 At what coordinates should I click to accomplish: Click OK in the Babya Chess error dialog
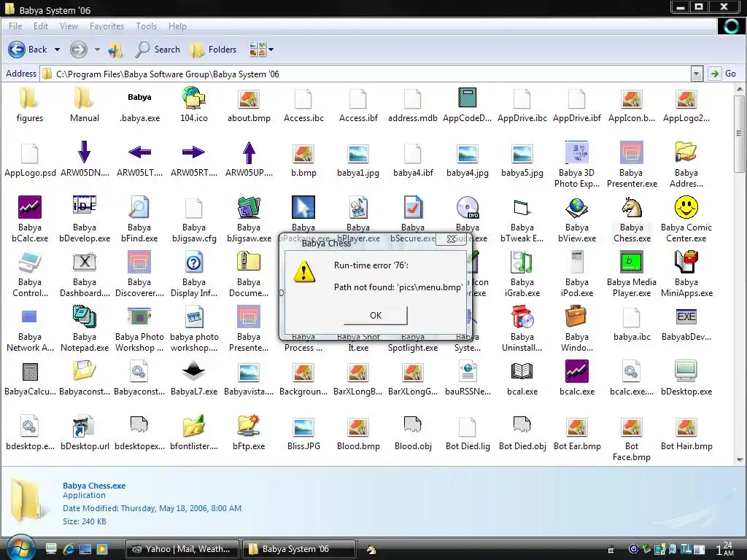point(376,315)
